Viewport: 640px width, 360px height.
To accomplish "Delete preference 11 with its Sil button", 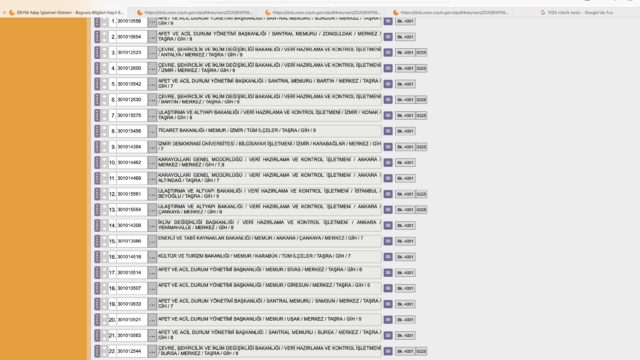I will click(x=388, y=178).
